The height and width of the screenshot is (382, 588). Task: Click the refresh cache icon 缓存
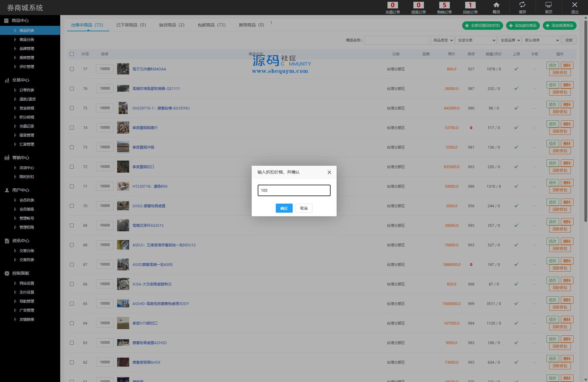coord(522,5)
